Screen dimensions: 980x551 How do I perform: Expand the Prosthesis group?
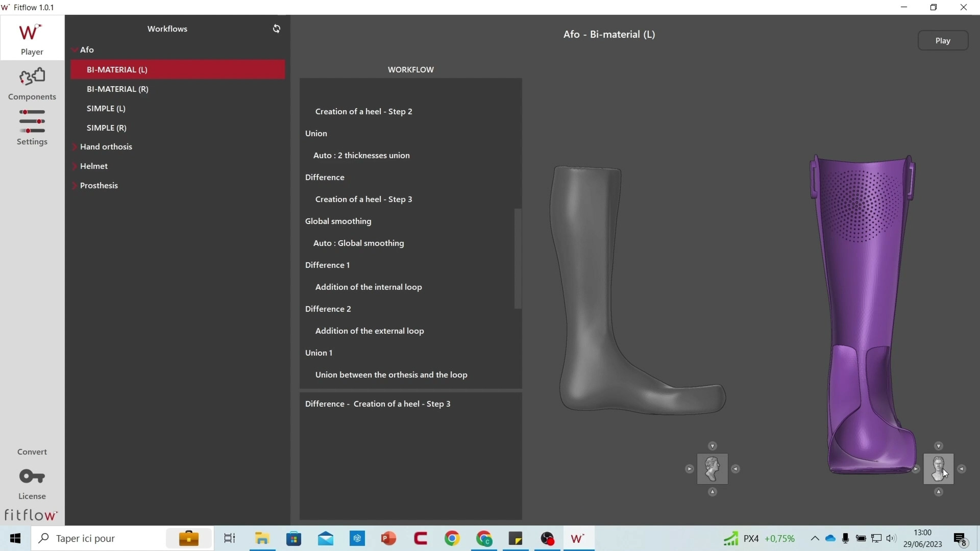point(75,186)
